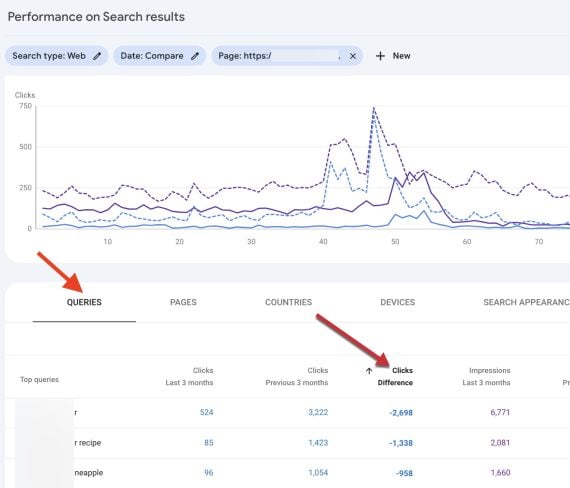Select the 1,660 impressions value
Viewport: 570px width, 488px height.
pos(501,473)
